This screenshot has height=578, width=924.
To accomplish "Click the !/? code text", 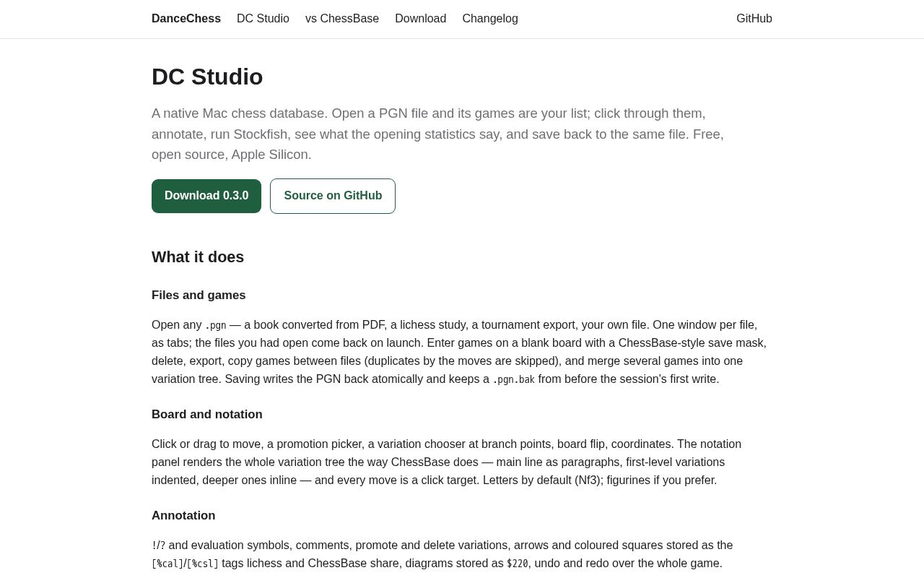I will click(158, 545).
